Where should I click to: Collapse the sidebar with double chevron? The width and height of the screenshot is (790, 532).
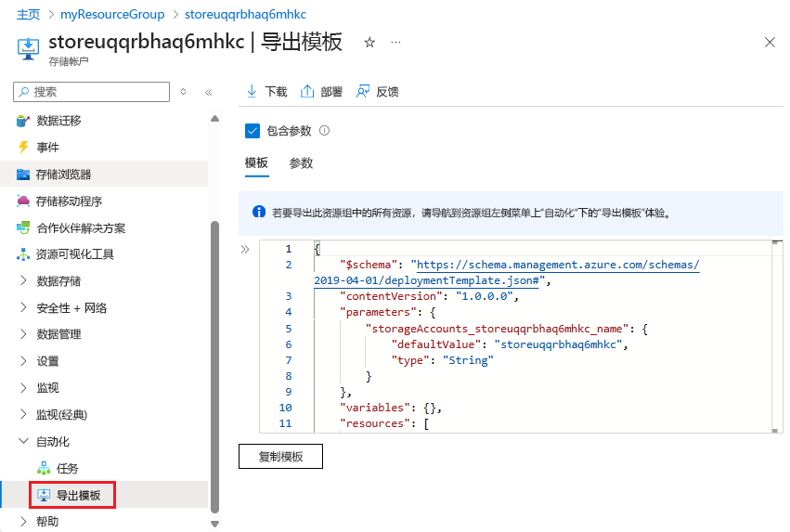(209, 92)
